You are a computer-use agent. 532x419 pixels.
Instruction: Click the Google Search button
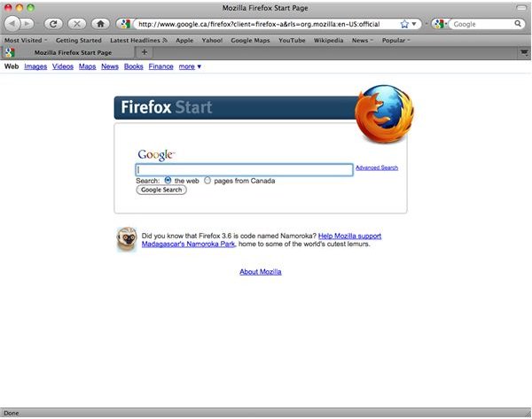tap(161, 190)
